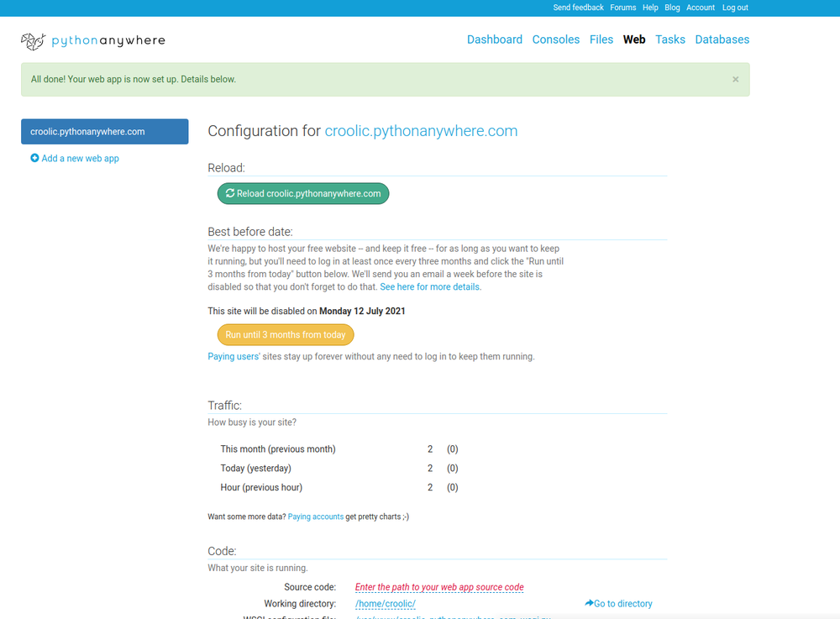The image size is (840, 619).
Task: Click the Monday 12 July 2021 date text
Action: (x=362, y=311)
